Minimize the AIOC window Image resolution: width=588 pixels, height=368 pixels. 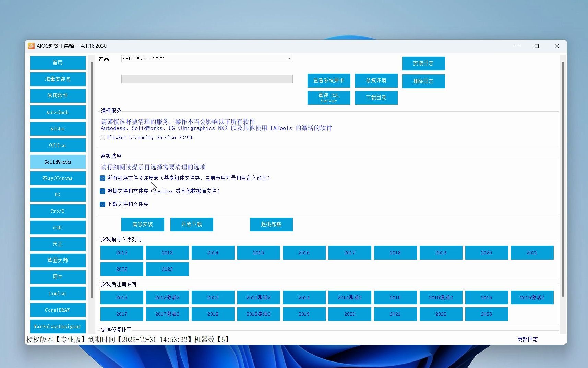click(x=517, y=46)
